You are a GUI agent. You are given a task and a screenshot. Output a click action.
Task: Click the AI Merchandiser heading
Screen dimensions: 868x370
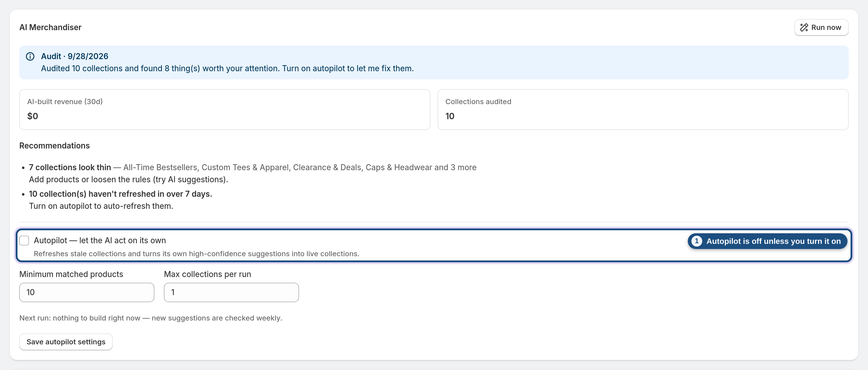point(50,27)
